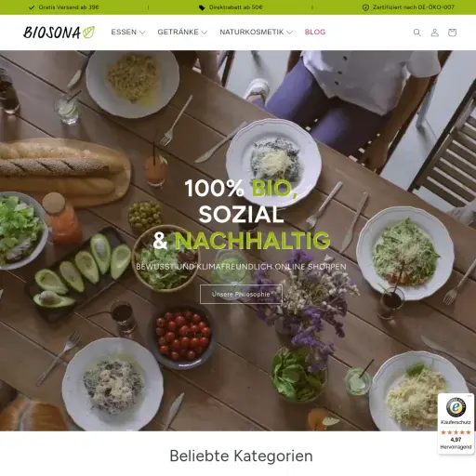The height and width of the screenshot is (476, 476).
Task: Click the discount tag icon by Direktrabatt
Action: click(x=202, y=7)
